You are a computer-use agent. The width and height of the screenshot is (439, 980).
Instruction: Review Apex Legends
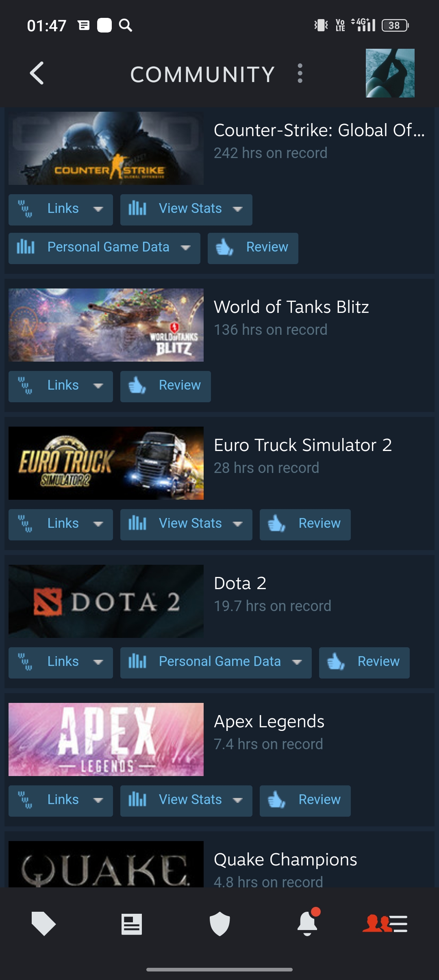pyautogui.click(x=305, y=801)
